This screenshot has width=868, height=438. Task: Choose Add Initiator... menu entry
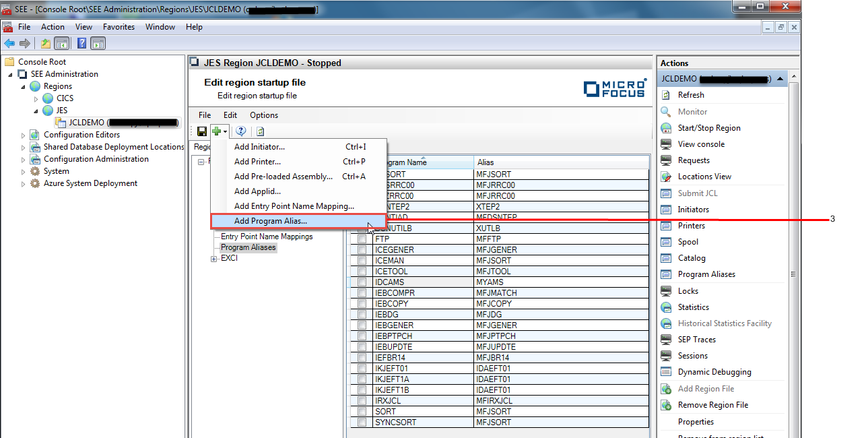[x=259, y=147]
